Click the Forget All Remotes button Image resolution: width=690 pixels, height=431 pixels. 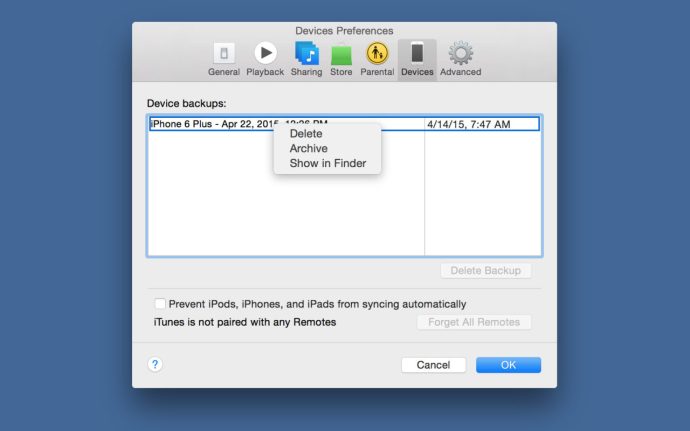(474, 322)
